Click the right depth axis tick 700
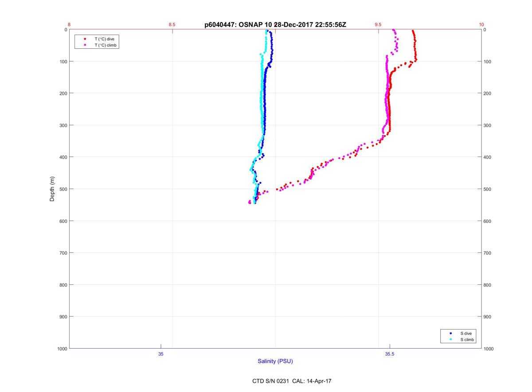Image resolution: width=532 pixels, height=392 pixels. coord(487,253)
